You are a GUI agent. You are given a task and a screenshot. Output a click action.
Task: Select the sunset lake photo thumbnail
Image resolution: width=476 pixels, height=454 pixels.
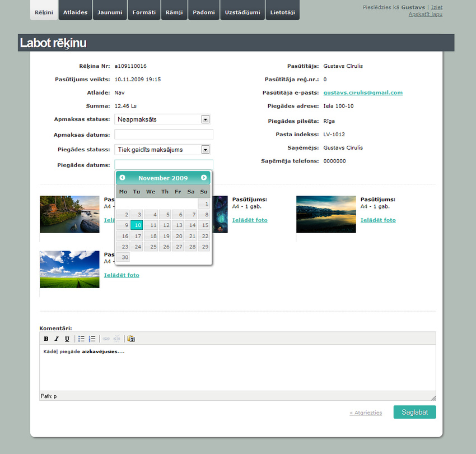click(x=326, y=214)
